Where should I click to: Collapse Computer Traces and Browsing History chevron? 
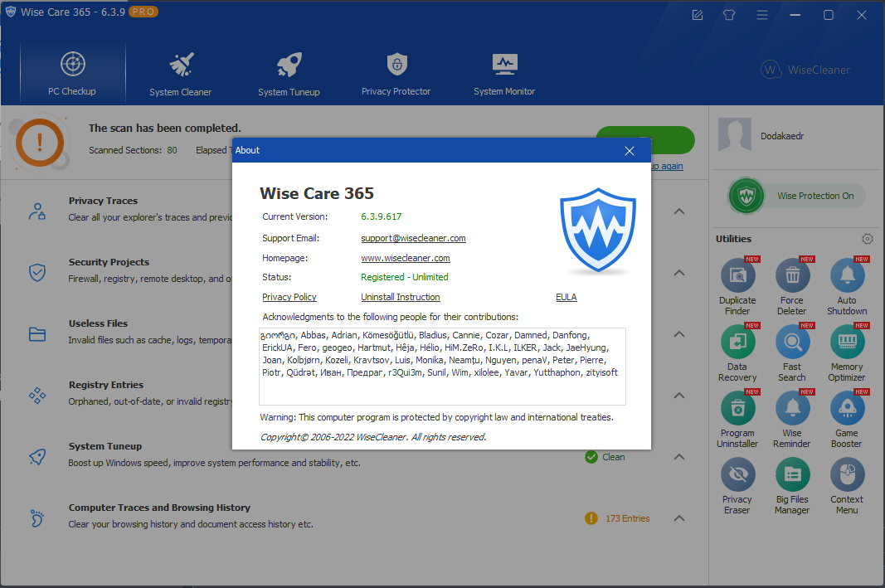tap(679, 518)
